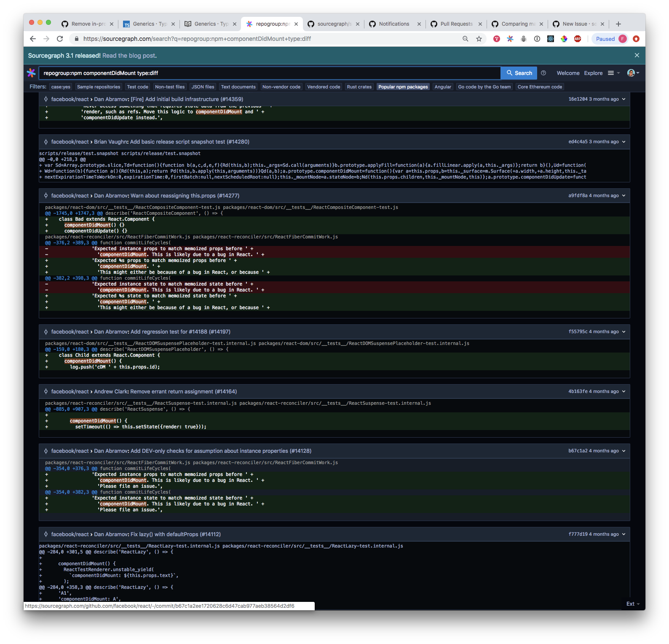Viewport: 669px width, 644px height.
Task: Click the bug extension icon
Action: 524,39
